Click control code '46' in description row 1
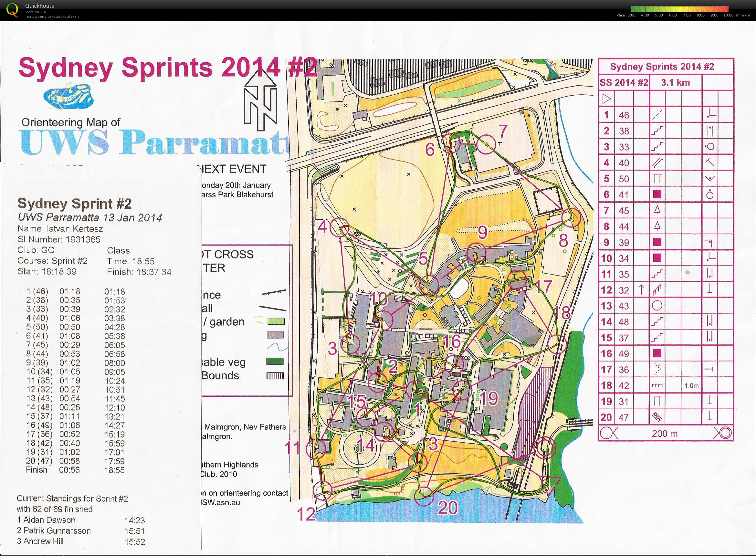756x556 pixels. point(624,115)
